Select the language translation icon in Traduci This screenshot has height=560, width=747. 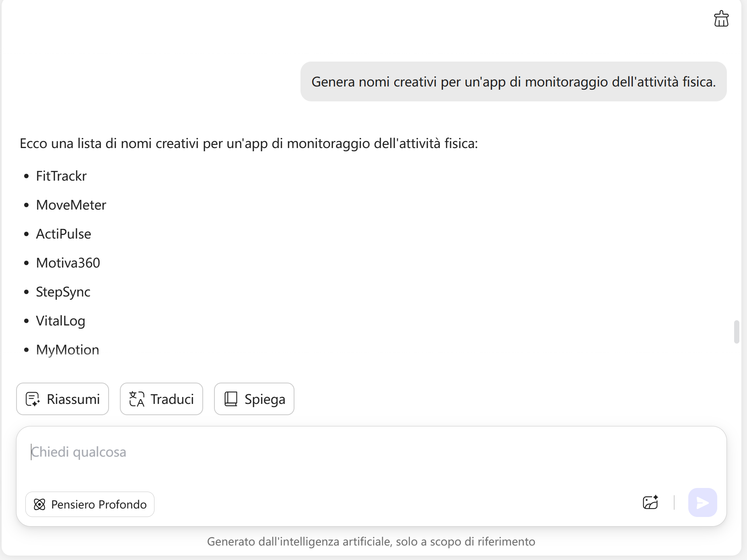coord(136,399)
